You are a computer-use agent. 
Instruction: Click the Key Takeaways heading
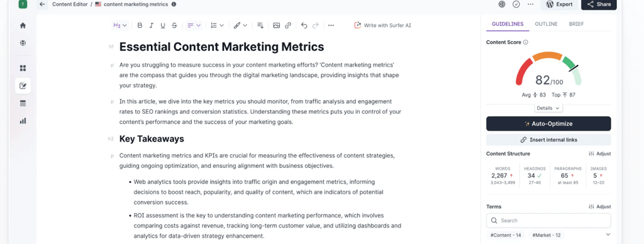152,139
